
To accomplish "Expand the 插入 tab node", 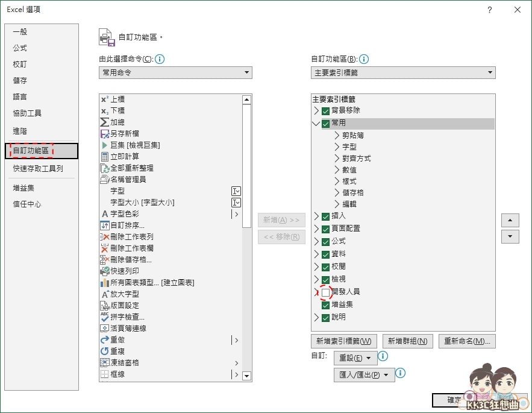I will pyautogui.click(x=316, y=216).
